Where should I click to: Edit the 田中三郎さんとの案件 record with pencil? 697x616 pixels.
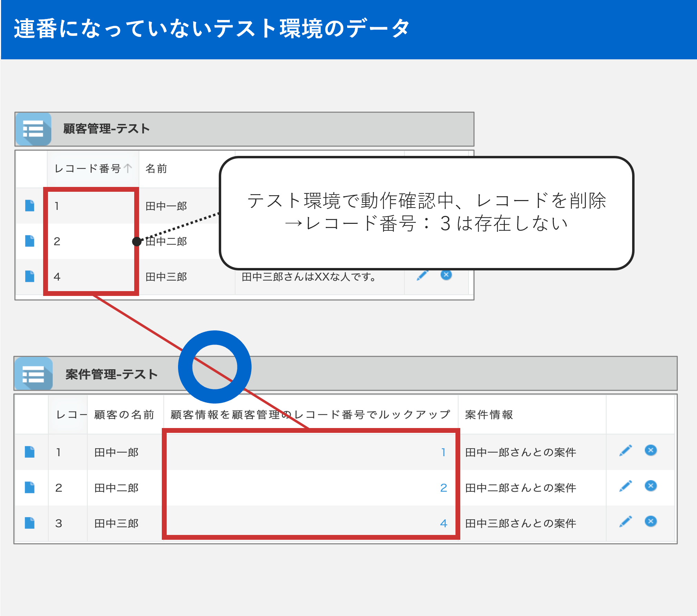626,521
